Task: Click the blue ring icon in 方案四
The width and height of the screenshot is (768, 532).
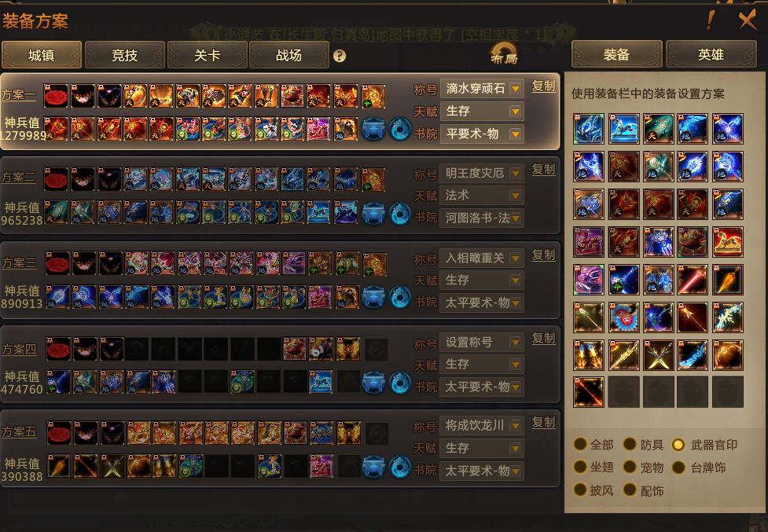Action: pos(399,383)
